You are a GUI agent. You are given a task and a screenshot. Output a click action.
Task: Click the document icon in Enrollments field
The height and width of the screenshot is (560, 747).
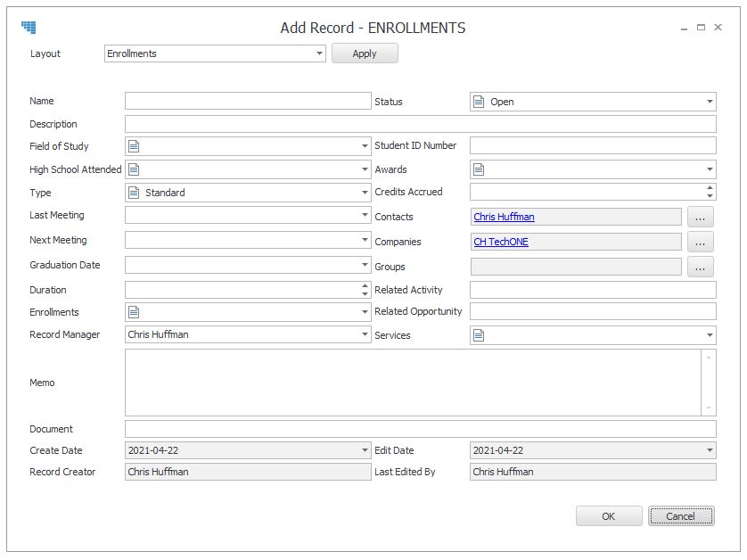[x=134, y=312]
